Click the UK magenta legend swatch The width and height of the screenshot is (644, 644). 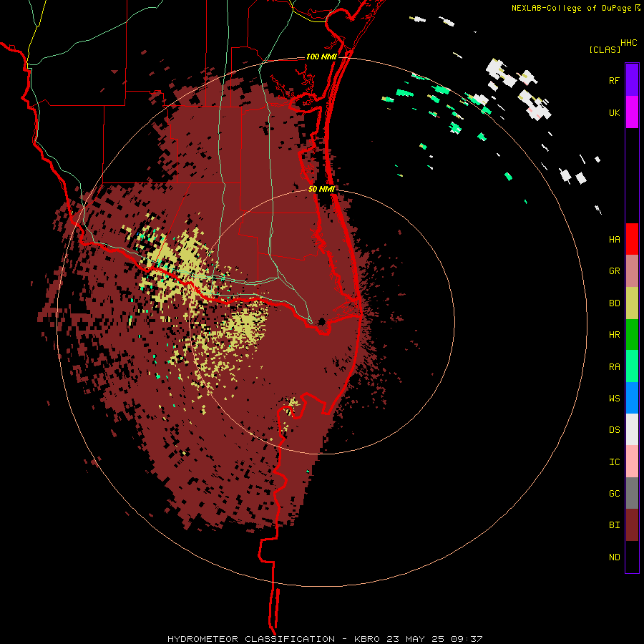click(632, 112)
